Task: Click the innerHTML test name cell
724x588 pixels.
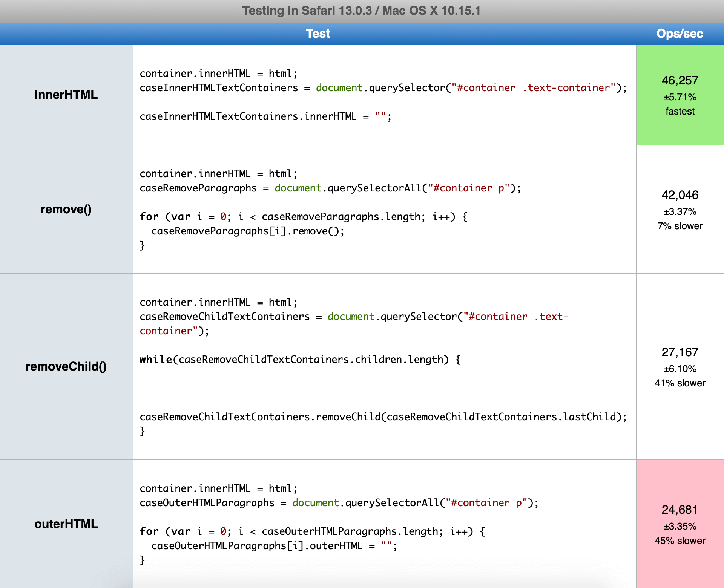Action: pyautogui.click(x=66, y=95)
